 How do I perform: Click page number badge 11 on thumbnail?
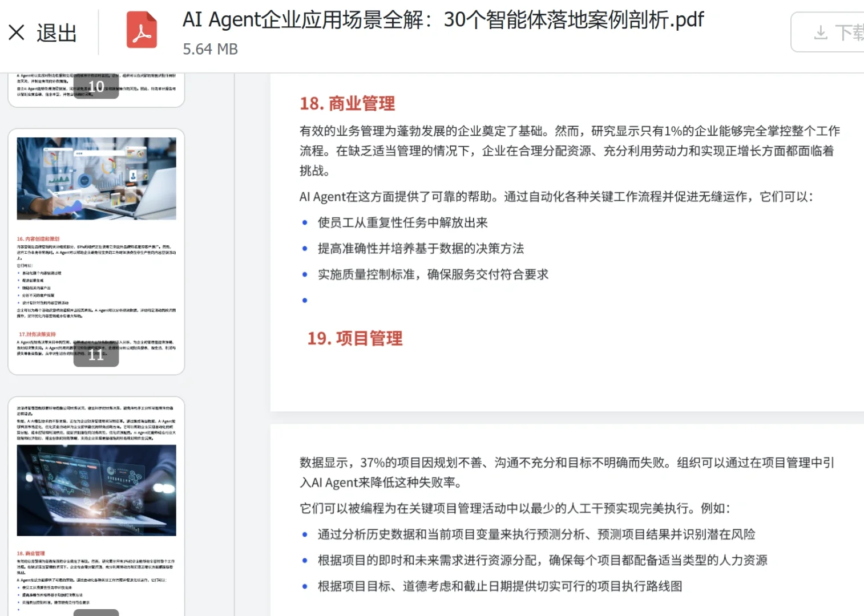pyautogui.click(x=96, y=355)
